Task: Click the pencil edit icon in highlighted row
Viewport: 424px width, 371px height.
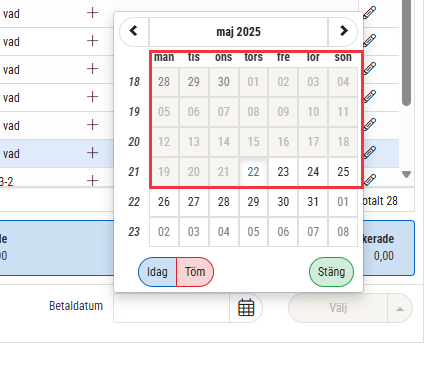Action: 369,152
